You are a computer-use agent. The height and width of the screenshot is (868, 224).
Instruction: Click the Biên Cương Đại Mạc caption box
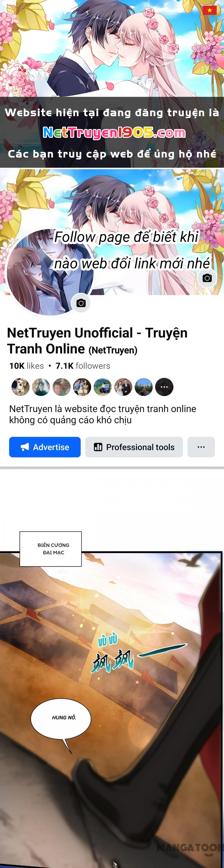click(x=51, y=549)
